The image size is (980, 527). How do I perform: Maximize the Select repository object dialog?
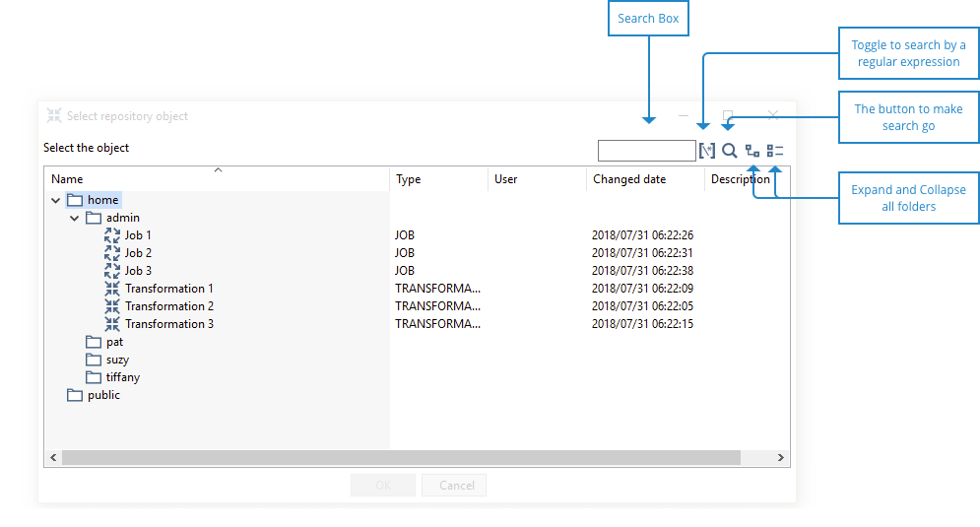click(x=728, y=115)
